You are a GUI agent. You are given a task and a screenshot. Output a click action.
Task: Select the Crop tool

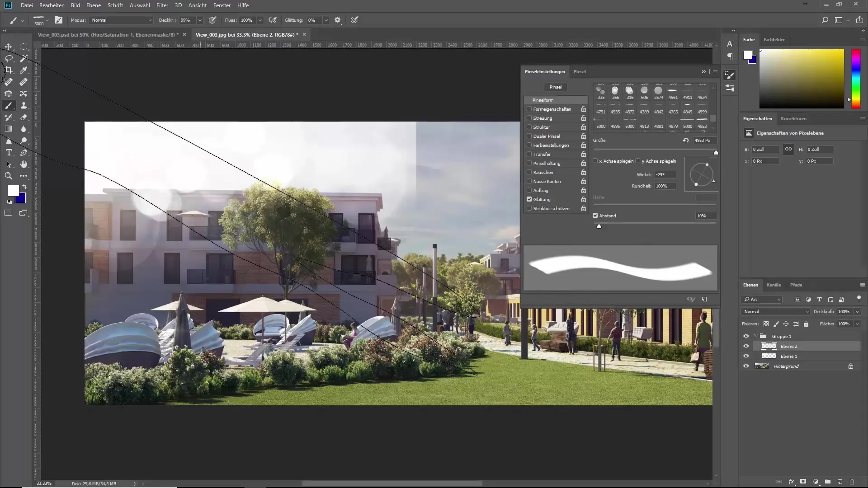tap(9, 70)
